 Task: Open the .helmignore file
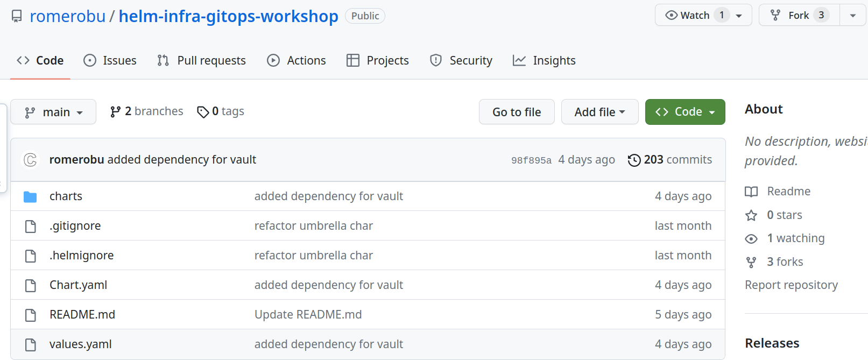(x=81, y=256)
